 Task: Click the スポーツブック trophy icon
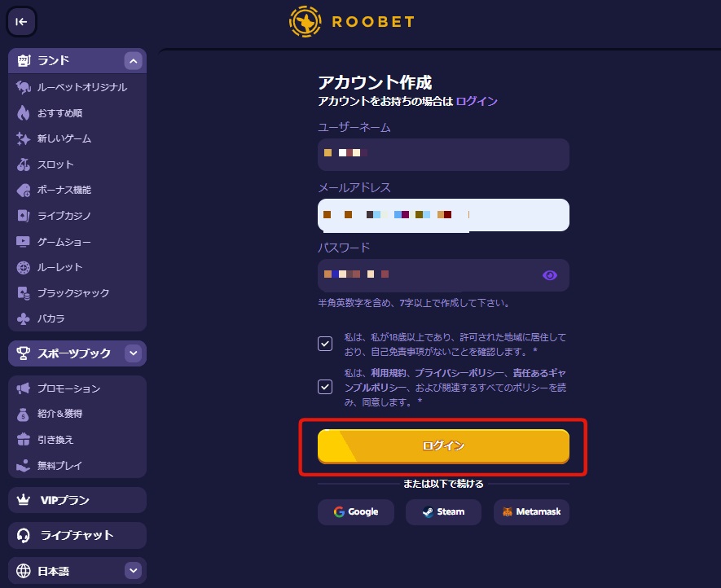[24, 353]
